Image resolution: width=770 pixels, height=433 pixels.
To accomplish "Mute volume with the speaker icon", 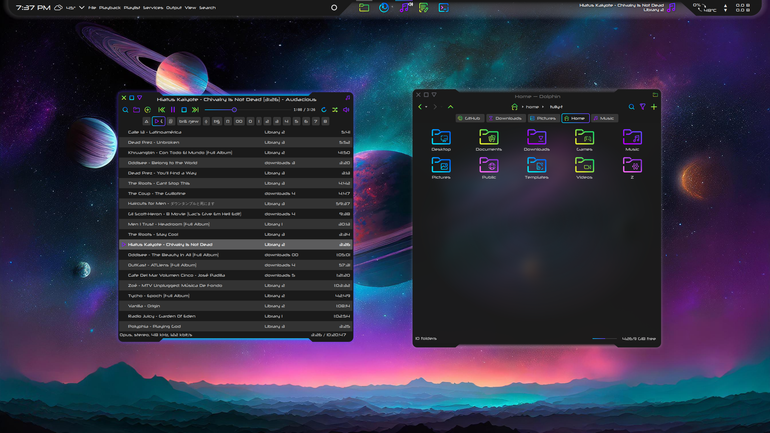I will [346, 110].
